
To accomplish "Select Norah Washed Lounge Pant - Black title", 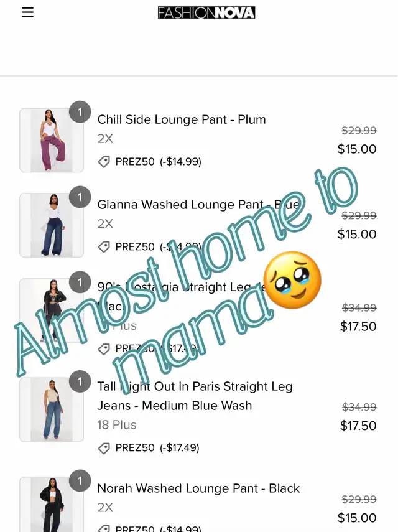I will pos(198,488).
